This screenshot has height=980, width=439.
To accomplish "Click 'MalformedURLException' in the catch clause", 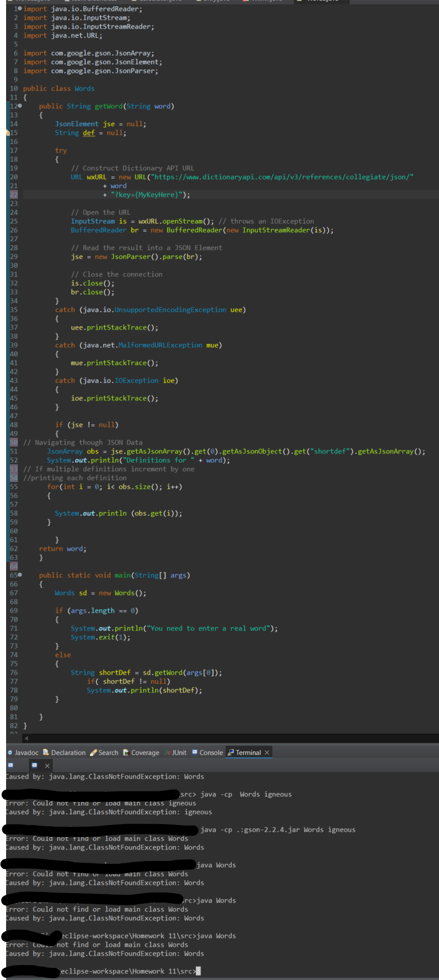I will tap(160, 345).
